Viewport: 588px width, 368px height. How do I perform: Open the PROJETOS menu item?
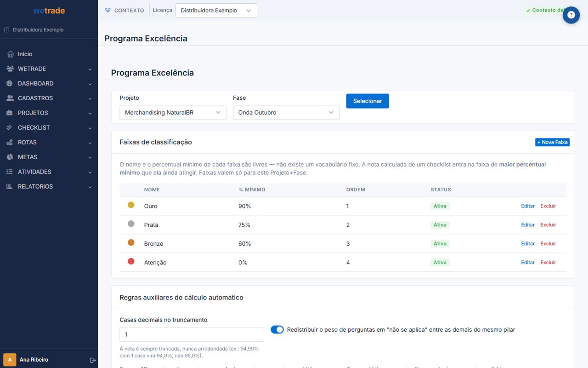point(49,113)
